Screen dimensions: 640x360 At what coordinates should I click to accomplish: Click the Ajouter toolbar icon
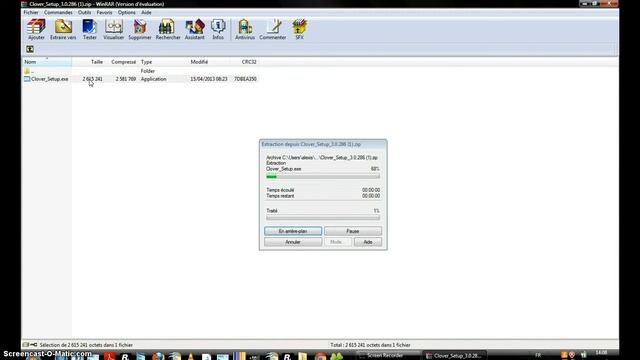point(36,29)
